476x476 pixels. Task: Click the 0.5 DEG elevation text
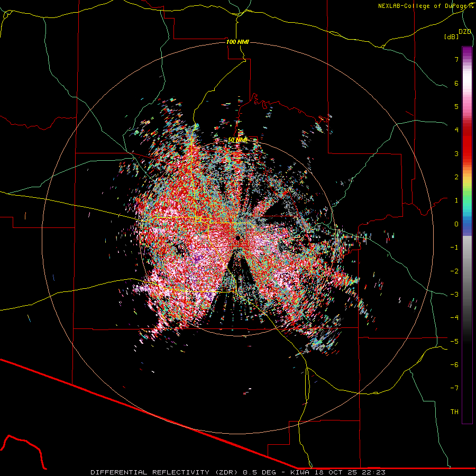[x=260, y=472]
